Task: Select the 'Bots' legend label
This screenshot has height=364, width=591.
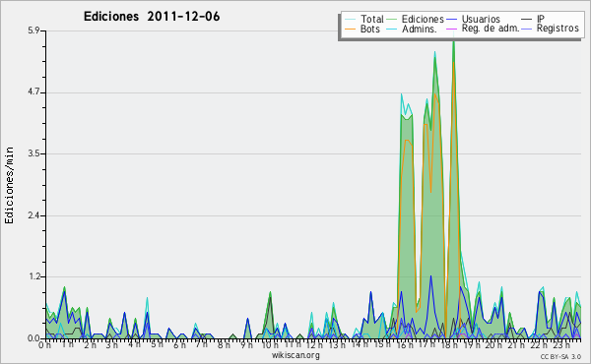Action: coord(370,29)
